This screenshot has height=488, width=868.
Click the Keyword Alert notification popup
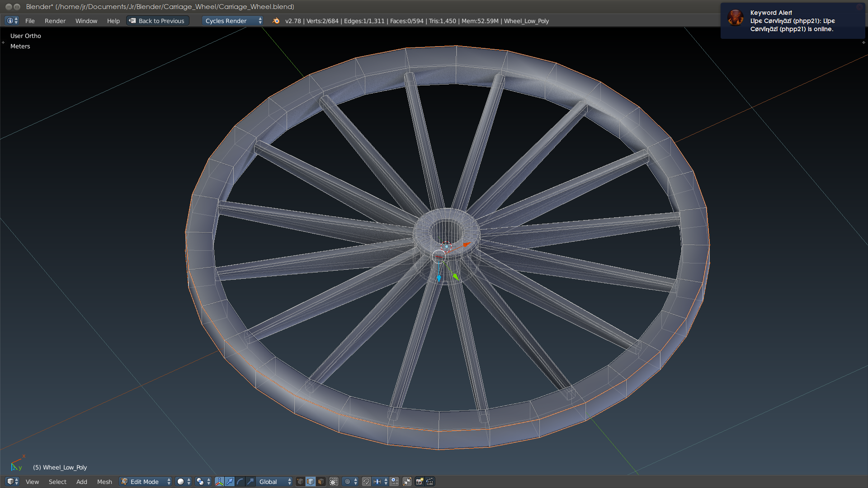click(x=793, y=21)
